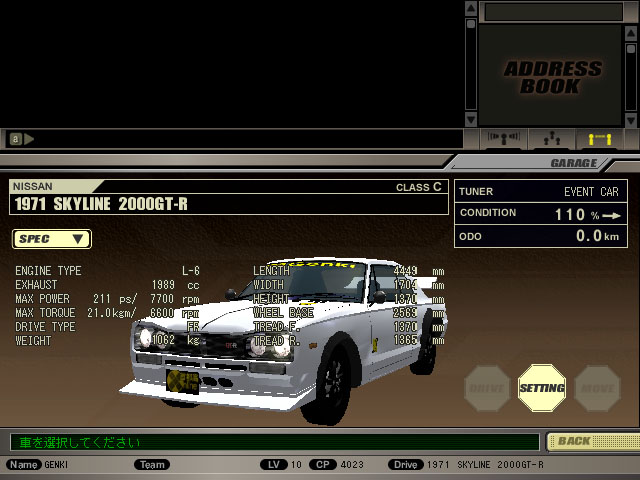Click the Drive status bar entry

click(466, 464)
